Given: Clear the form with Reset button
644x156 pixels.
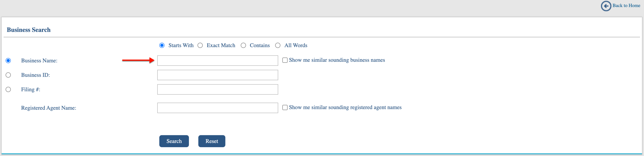Looking at the screenshot, I should click(212, 141).
